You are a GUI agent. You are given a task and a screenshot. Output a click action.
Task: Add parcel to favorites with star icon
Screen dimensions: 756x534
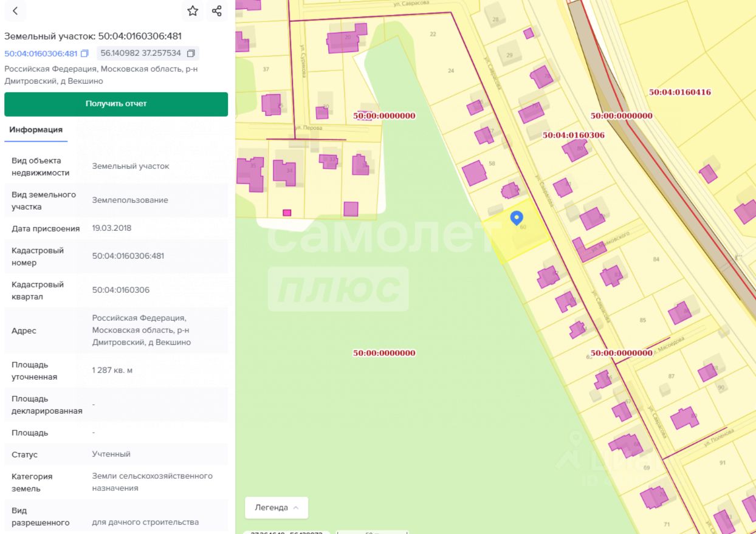pos(193,11)
